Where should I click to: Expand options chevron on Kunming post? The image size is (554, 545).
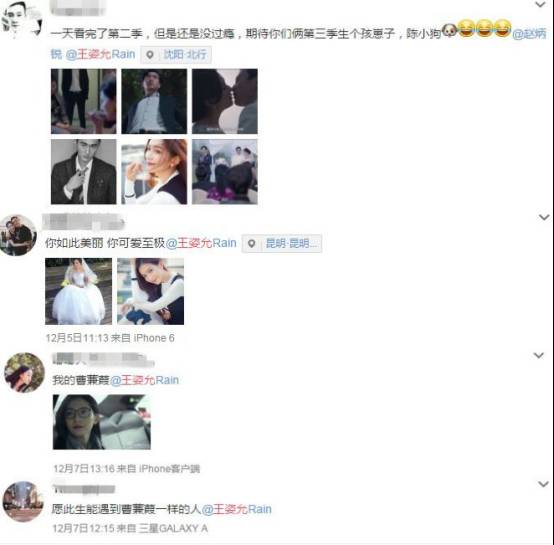coord(544,217)
